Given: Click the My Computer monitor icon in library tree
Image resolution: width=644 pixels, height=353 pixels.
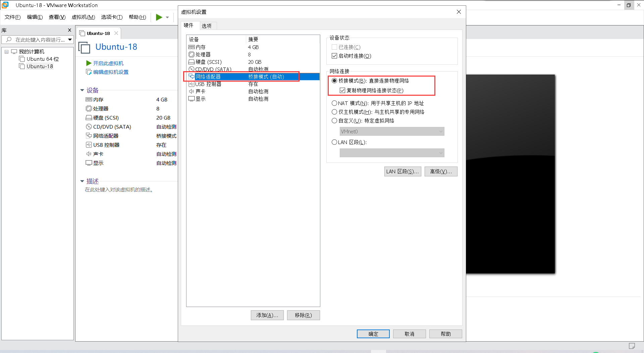Looking at the screenshot, I should pyautogui.click(x=14, y=51).
